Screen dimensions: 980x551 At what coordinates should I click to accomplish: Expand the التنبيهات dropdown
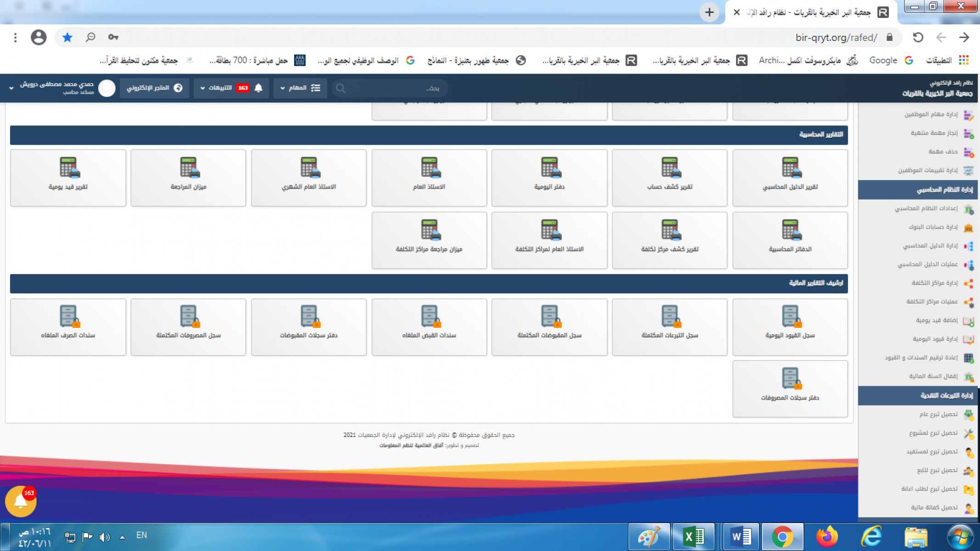tap(231, 88)
